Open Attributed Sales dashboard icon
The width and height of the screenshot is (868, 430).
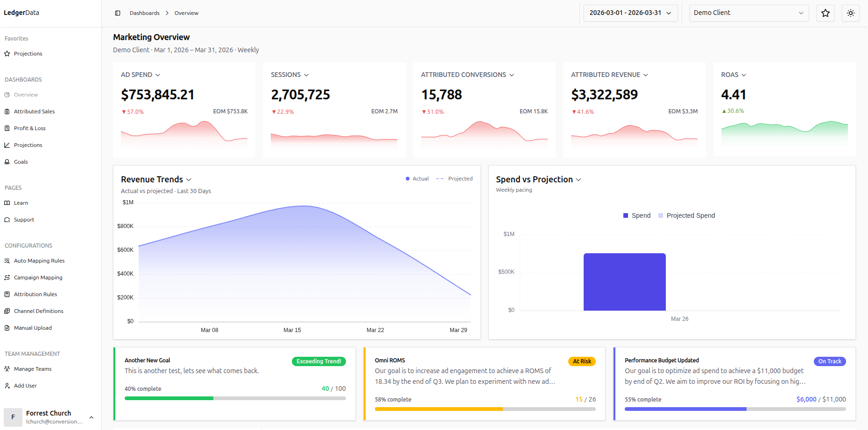coord(7,111)
